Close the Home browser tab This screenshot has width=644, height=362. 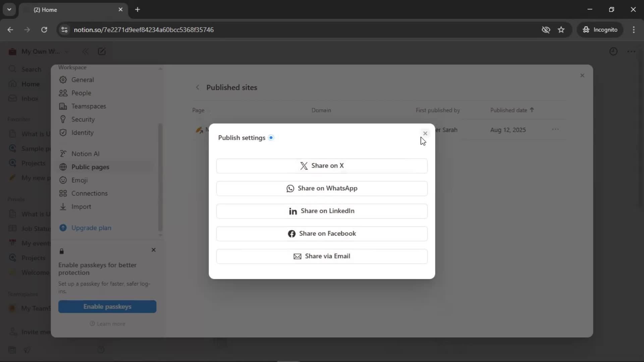point(120,10)
